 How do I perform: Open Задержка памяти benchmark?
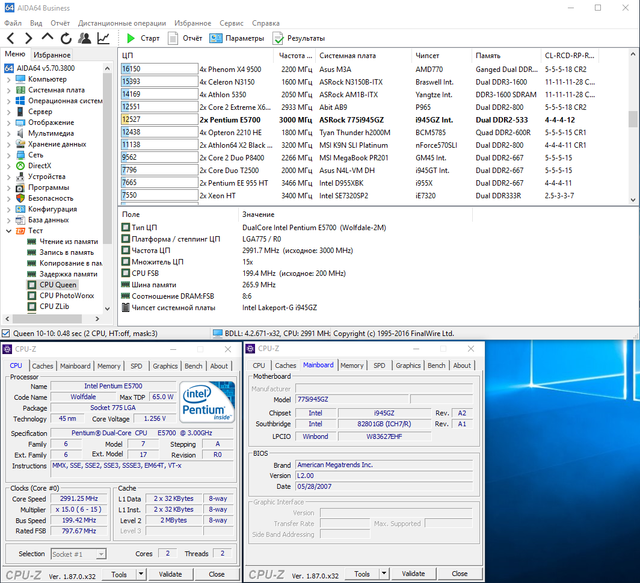(x=68, y=274)
